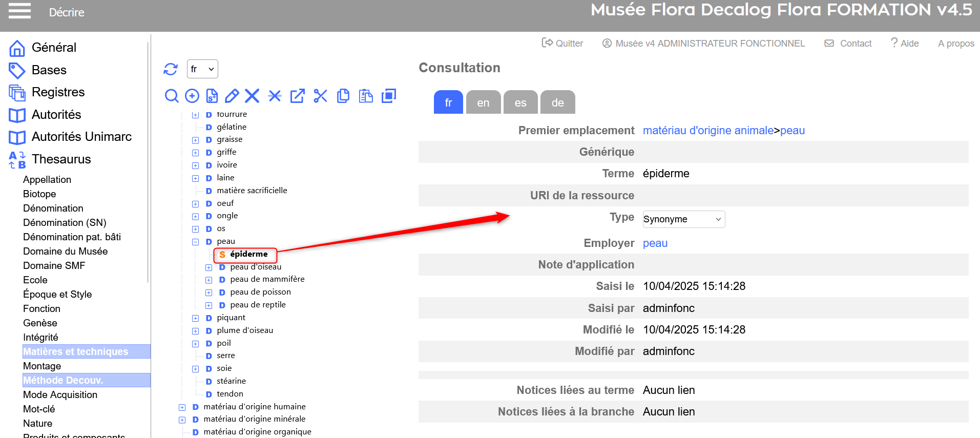Image resolution: width=980 pixels, height=438 pixels.
Task: Select peau de mammifère in the tree
Action: point(267,279)
